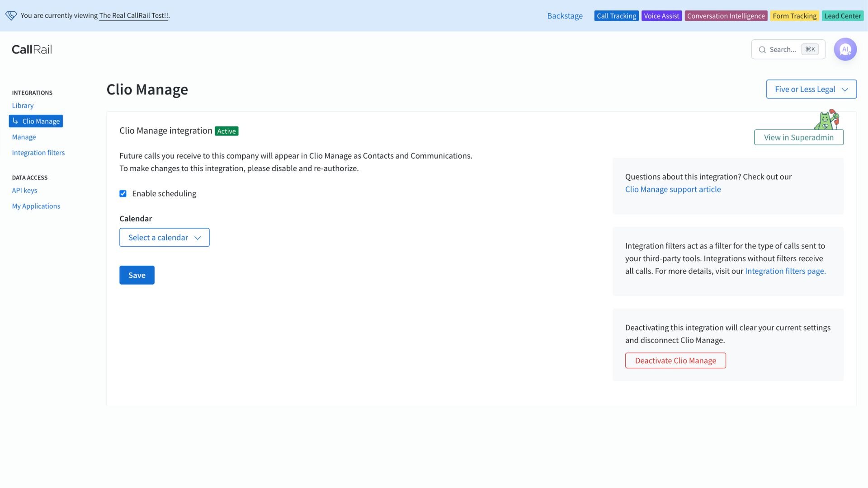Focus the Search input field

[x=788, y=49]
